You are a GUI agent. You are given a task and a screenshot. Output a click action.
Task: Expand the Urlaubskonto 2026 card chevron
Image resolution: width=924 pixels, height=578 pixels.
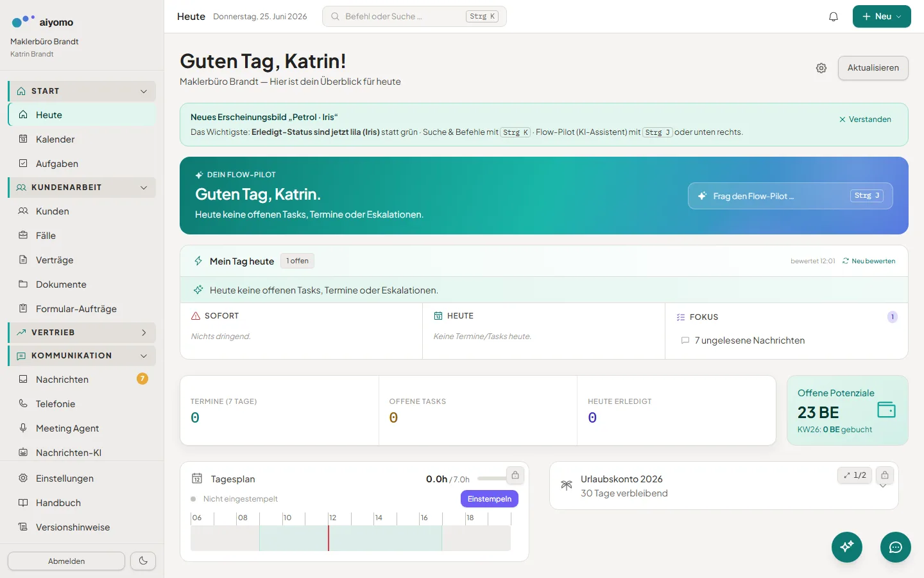click(x=883, y=486)
